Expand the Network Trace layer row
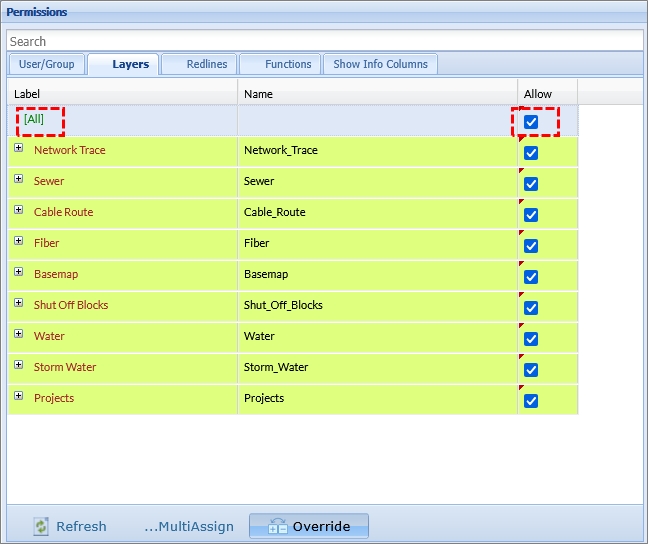Screen dimensions: 648x544 point(18,148)
